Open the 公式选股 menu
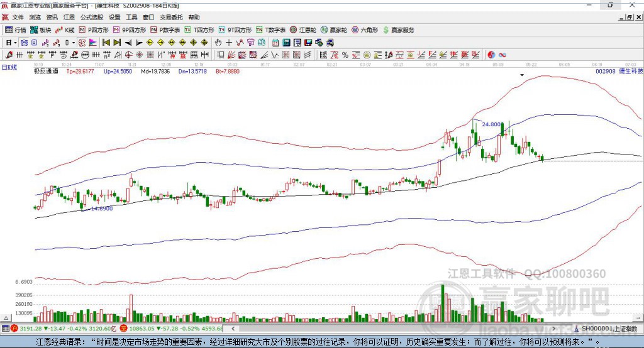Image resolution: width=644 pixels, height=348 pixels. [x=92, y=17]
